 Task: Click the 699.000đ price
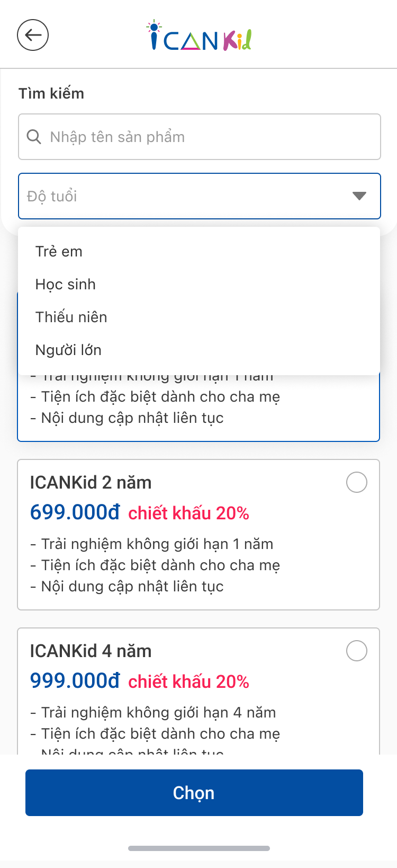coord(75,512)
